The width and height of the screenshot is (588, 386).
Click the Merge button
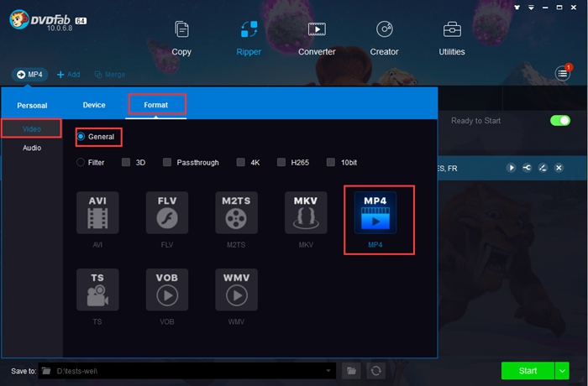tap(110, 74)
